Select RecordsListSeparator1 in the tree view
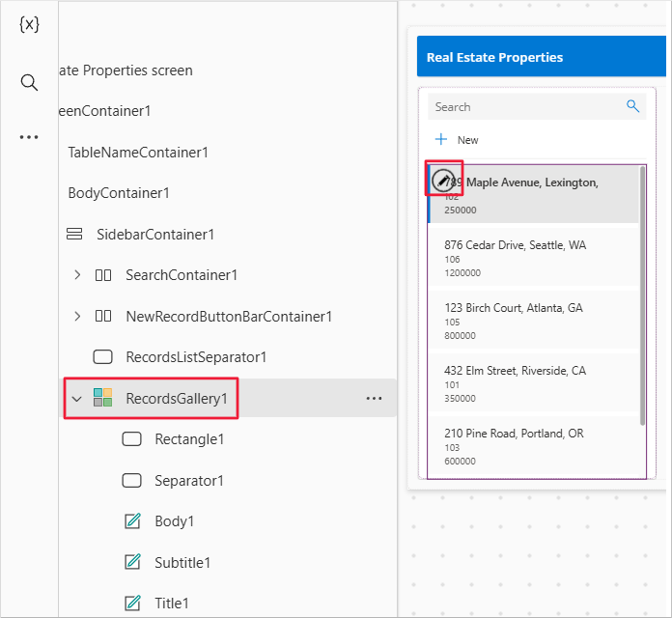The height and width of the screenshot is (618, 672). click(196, 357)
